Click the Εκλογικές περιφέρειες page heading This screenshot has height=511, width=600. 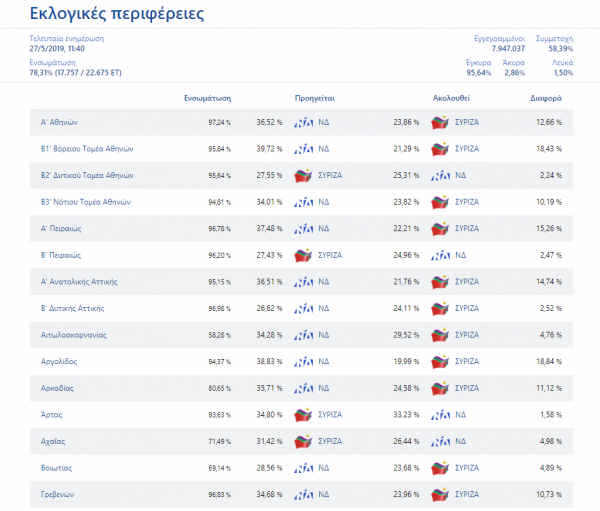click(117, 15)
